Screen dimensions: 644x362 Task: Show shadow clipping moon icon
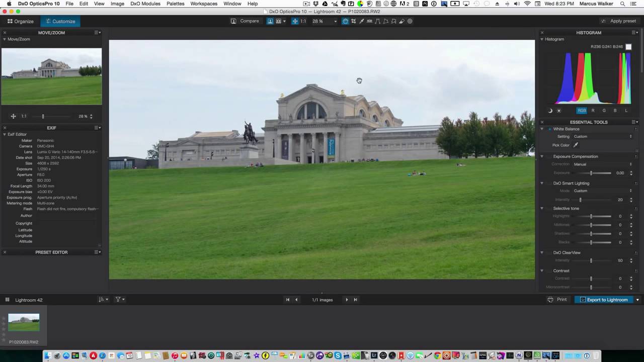click(x=550, y=111)
